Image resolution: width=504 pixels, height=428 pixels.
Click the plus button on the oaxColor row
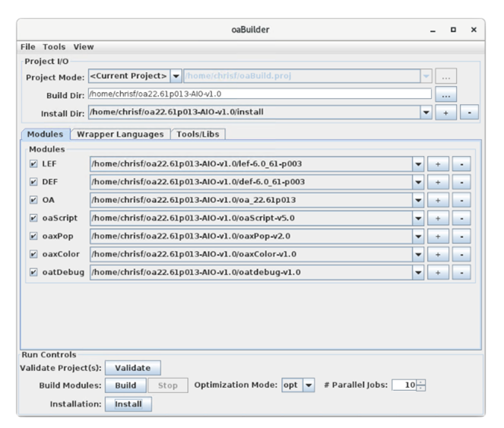pos(437,254)
